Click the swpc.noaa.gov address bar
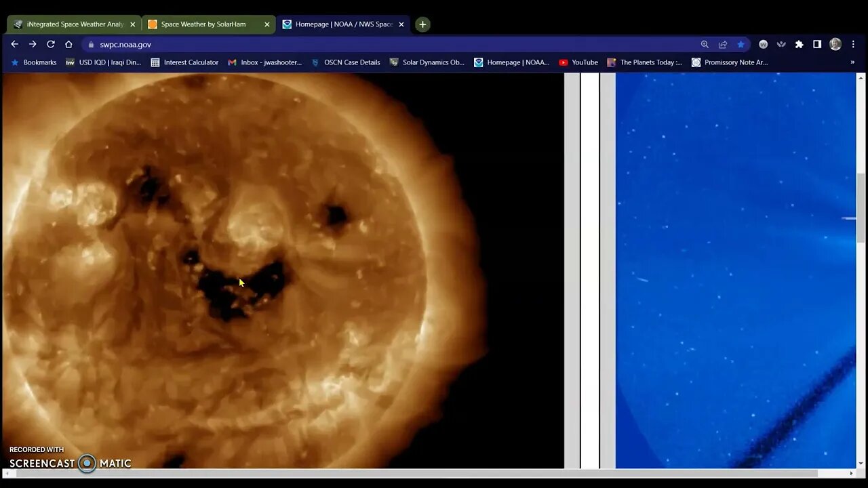The image size is (868, 488). 393,44
